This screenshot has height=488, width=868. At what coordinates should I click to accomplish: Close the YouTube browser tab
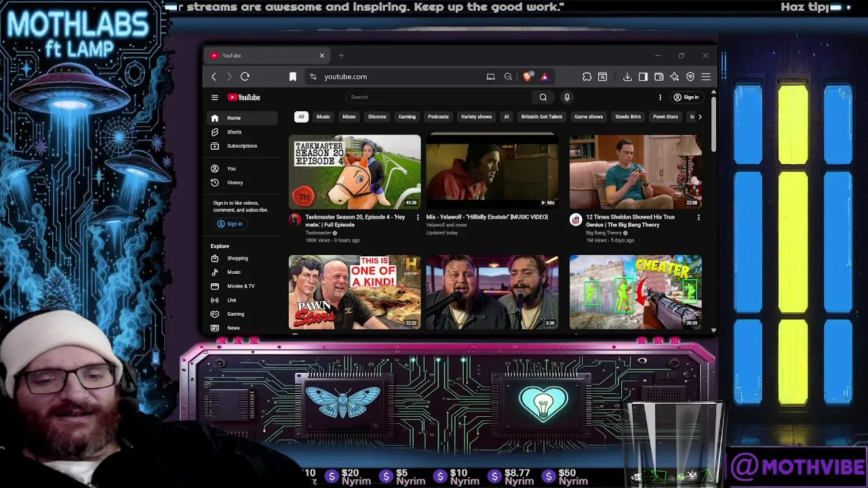(x=322, y=56)
